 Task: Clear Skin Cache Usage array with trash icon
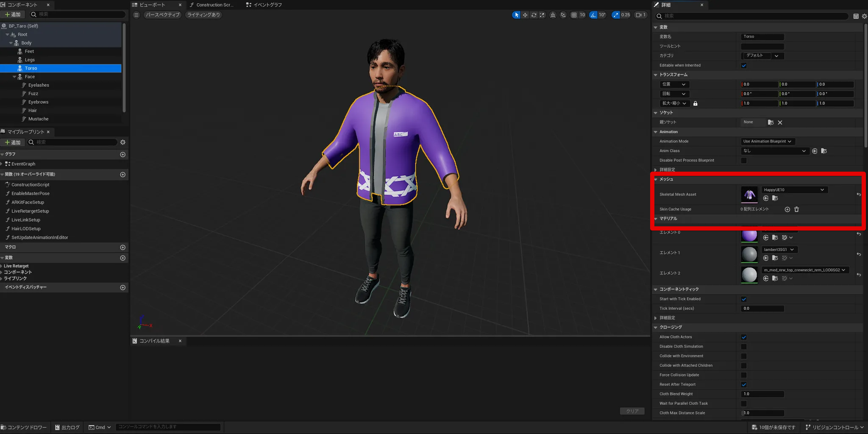(796, 209)
